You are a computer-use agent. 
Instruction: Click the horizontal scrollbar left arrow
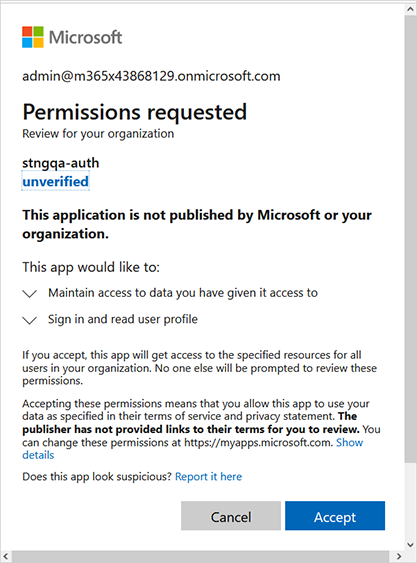[x=6, y=557]
